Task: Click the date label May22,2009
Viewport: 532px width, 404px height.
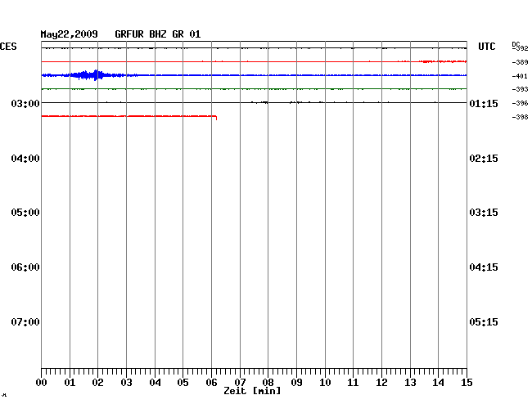Action: 70,34
